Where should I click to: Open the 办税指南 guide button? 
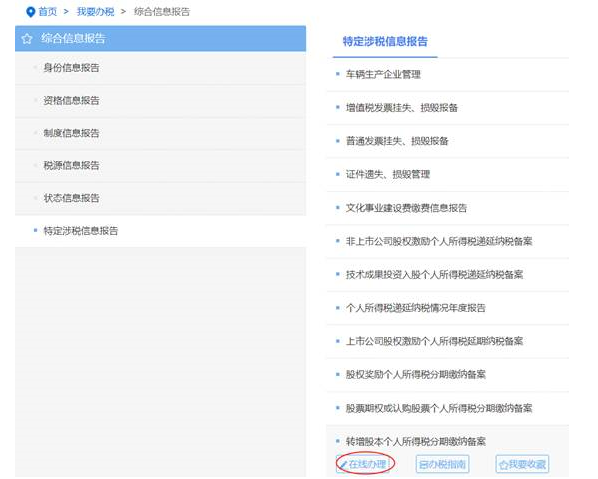click(x=442, y=464)
